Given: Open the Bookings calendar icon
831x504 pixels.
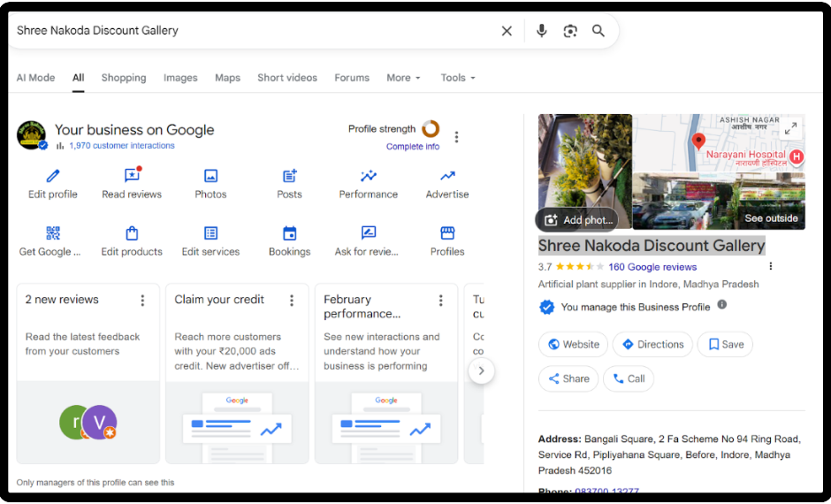Looking at the screenshot, I should 289,233.
